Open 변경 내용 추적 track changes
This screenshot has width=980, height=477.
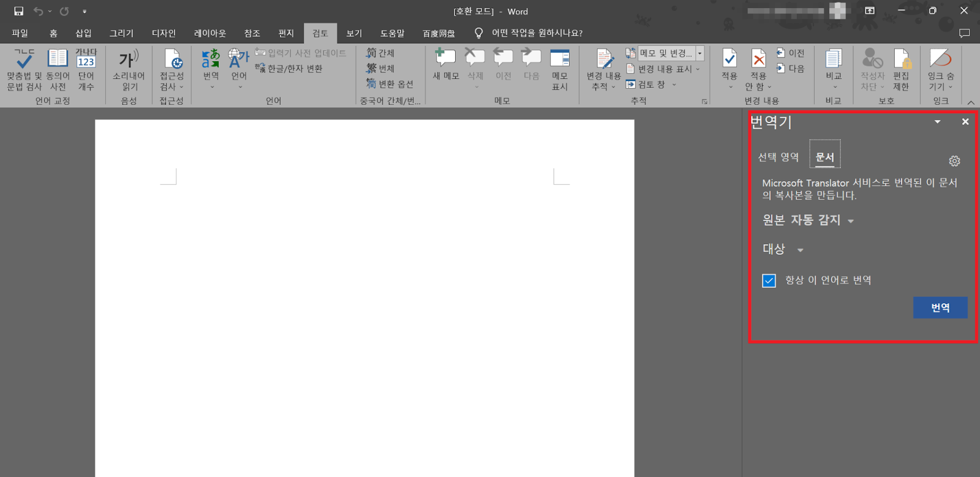(603, 70)
